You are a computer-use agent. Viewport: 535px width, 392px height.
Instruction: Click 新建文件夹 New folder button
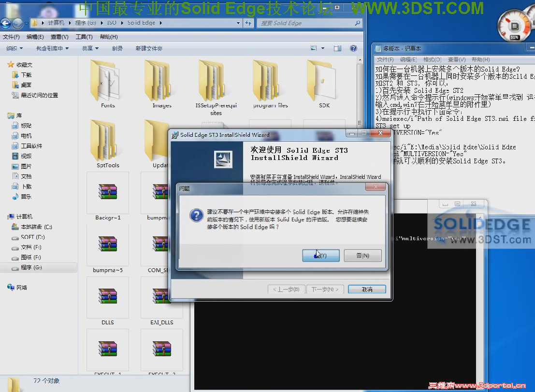pyautogui.click(x=149, y=48)
